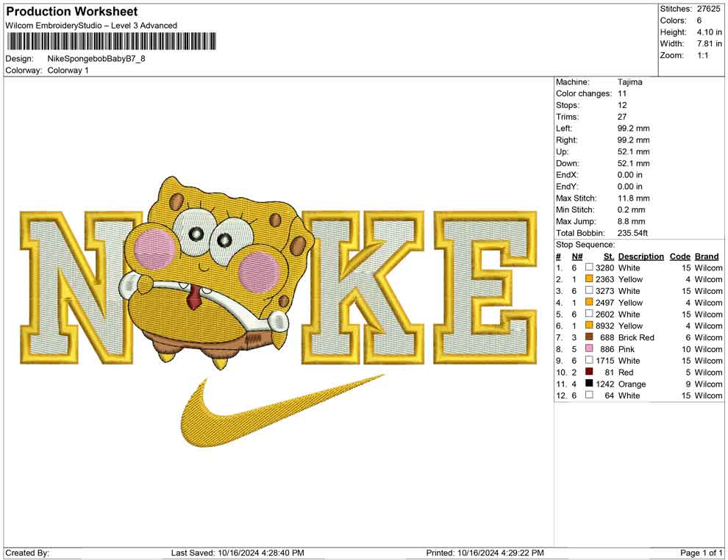The width and height of the screenshot is (728, 560).
Task: Click the yellow swatch in stop 6 (8932)
Action: click(x=589, y=326)
